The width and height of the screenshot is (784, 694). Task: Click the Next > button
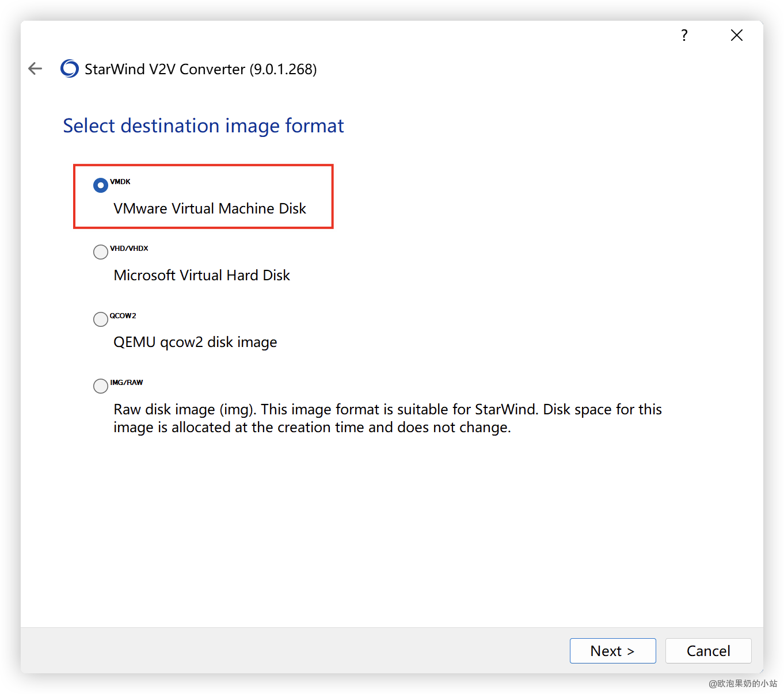(x=612, y=651)
